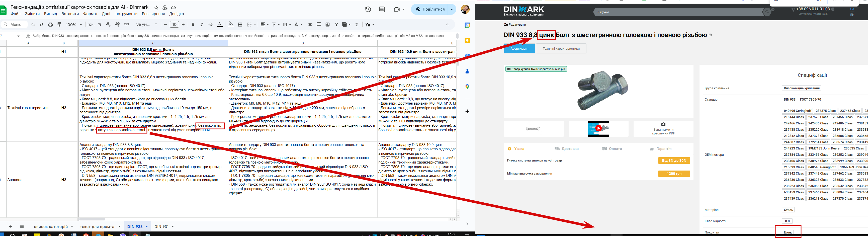Viewport: 868px width, 238px height.
Task: Toggle bold formatting
Action: 193,25
